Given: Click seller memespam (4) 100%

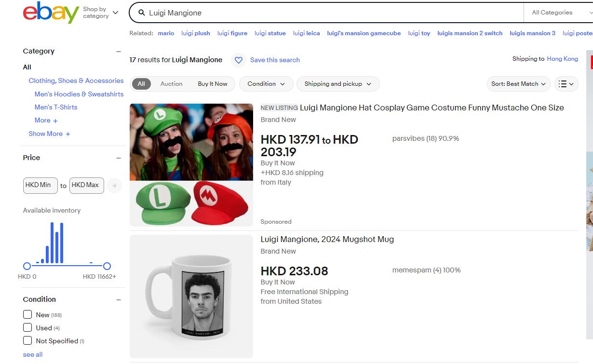Looking at the screenshot, I should click(x=427, y=270).
